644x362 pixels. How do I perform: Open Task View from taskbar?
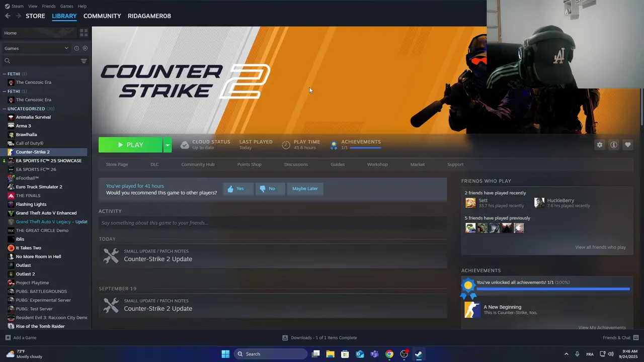pyautogui.click(x=316, y=354)
